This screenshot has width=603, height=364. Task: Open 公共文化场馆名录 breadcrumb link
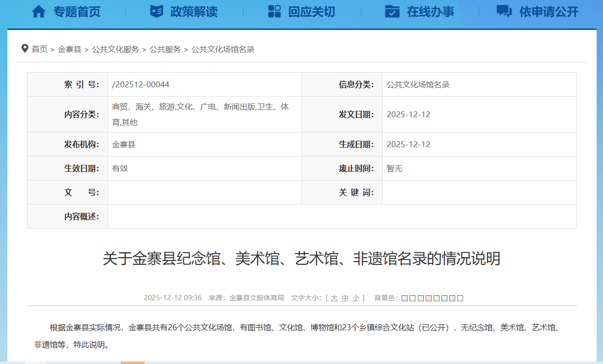[223, 49]
